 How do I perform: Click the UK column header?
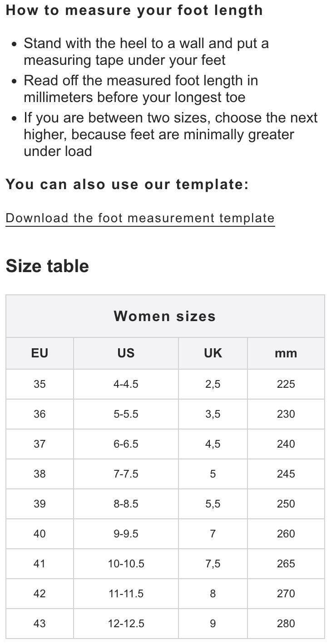[212, 353]
